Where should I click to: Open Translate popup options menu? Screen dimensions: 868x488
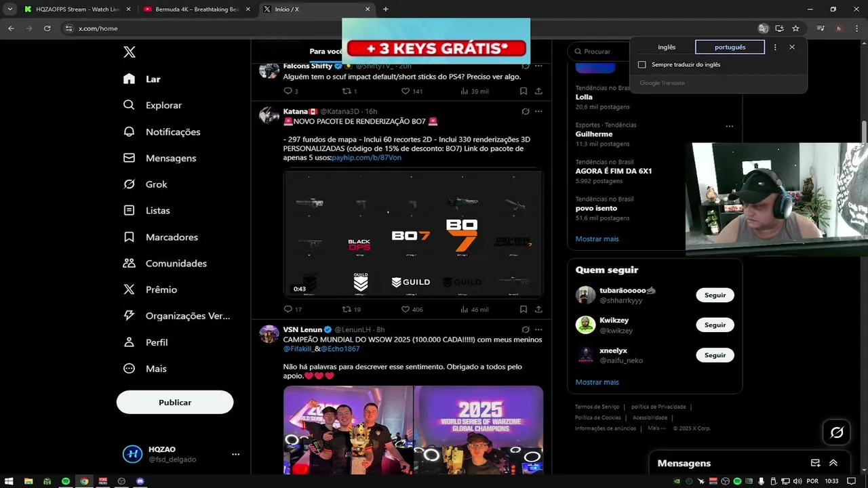tap(775, 47)
